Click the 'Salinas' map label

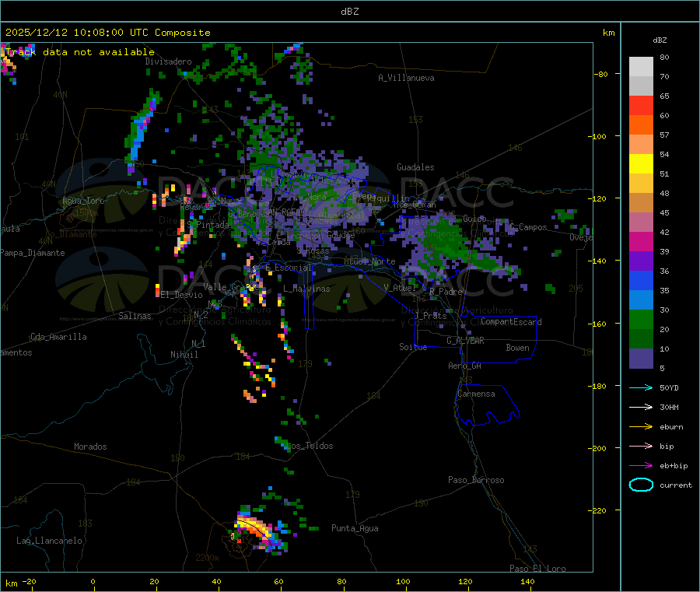point(135,316)
